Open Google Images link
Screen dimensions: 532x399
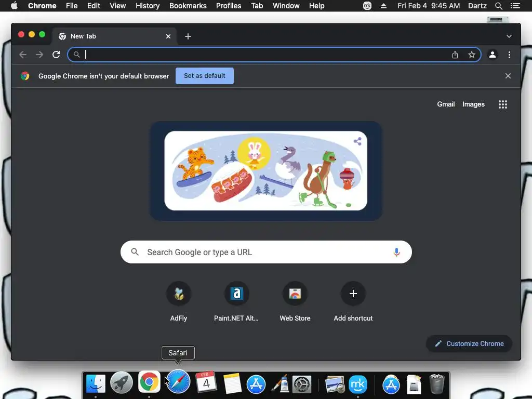tap(473, 104)
